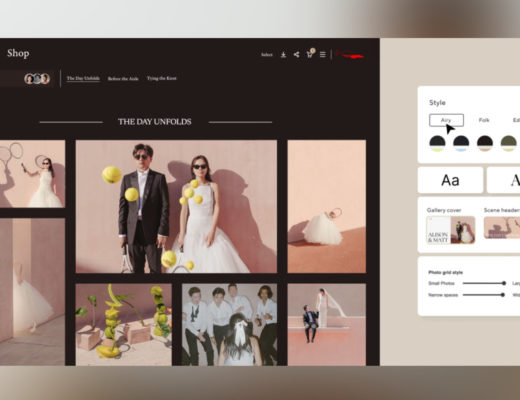
Task: Open large photo of couple with tennis balls
Action: click(x=176, y=207)
